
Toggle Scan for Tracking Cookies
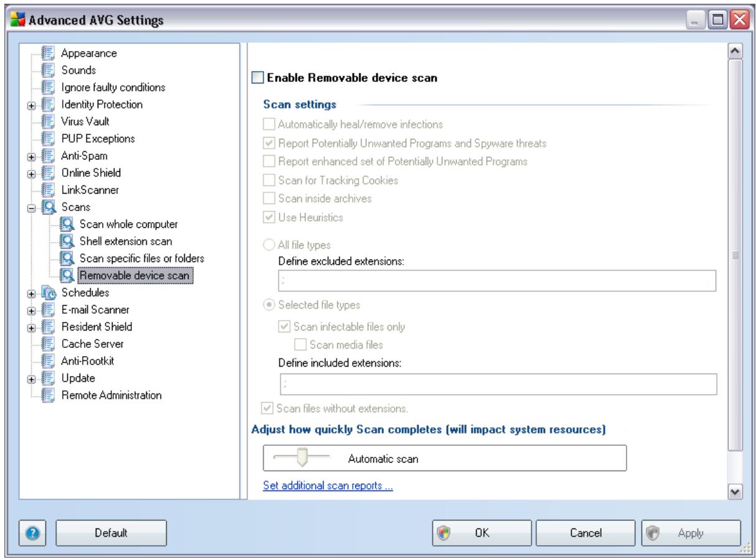269,181
